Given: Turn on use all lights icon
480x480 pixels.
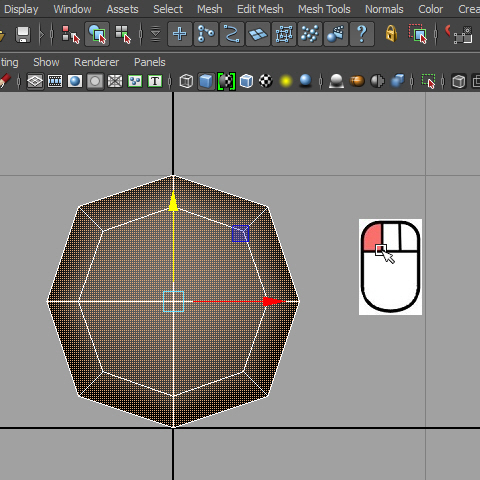Looking at the screenshot, I should tap(286, 81).
